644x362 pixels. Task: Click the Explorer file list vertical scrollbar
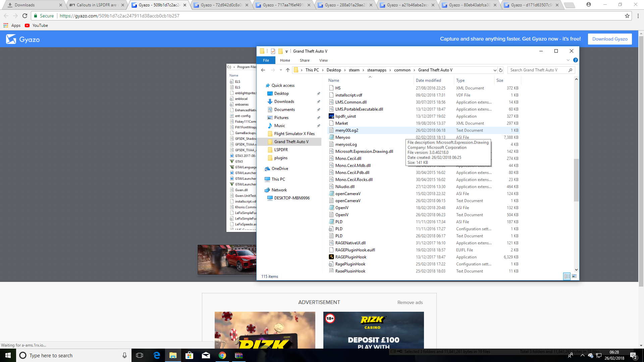click(576, 180)
